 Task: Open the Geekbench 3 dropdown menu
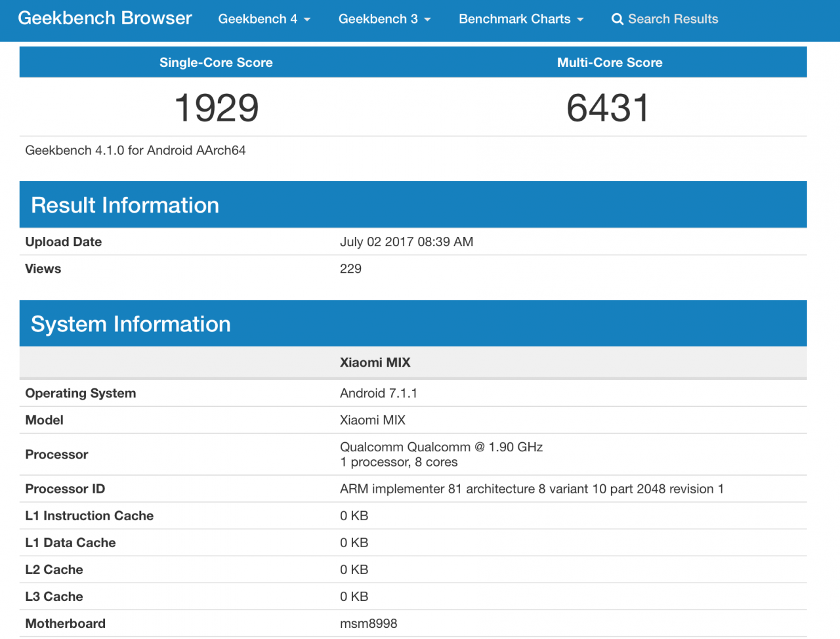pyautogui.click(x=385, y=19)
